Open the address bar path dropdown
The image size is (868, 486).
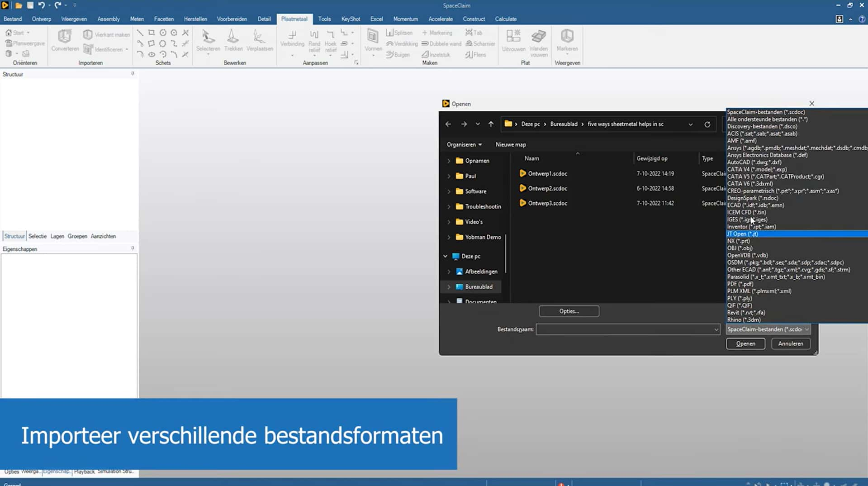tap(690, 124)
